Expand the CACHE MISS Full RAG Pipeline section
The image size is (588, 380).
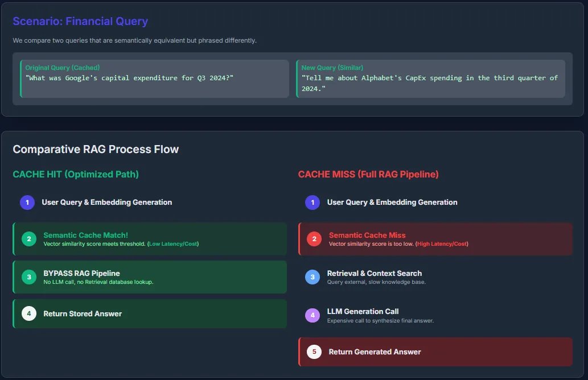point(369,174)
